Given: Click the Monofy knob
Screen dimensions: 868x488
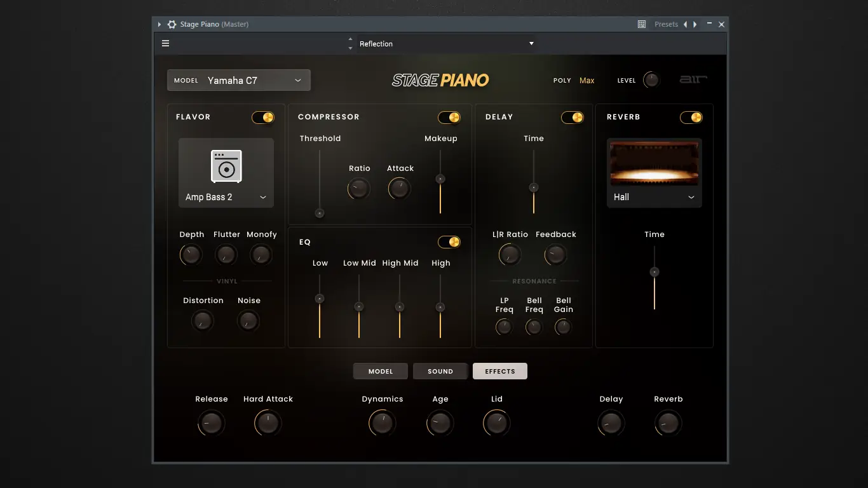Looking at the screenshot, I should tap(261, 255).
